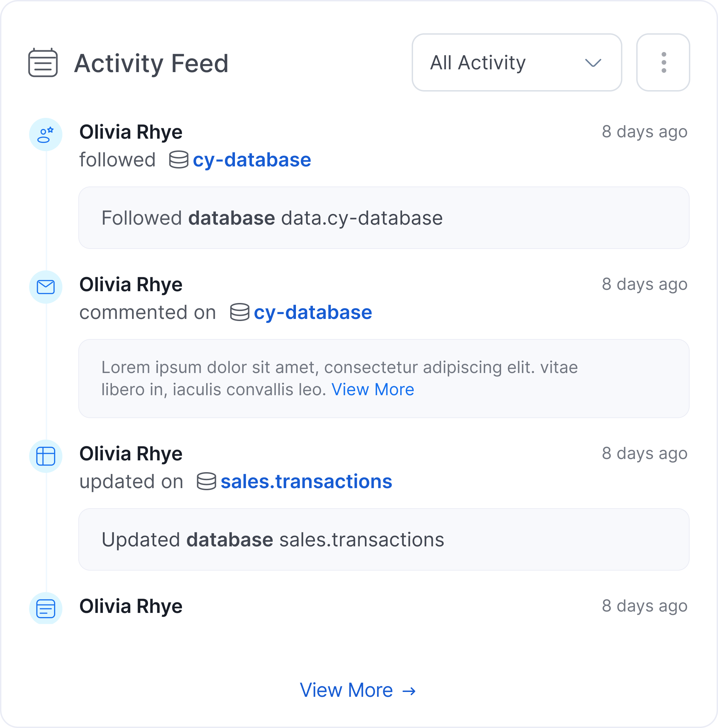
Task: Click 'Followed database data.cy-database' card
Action: pyautogui.click(x=384, y=218)
